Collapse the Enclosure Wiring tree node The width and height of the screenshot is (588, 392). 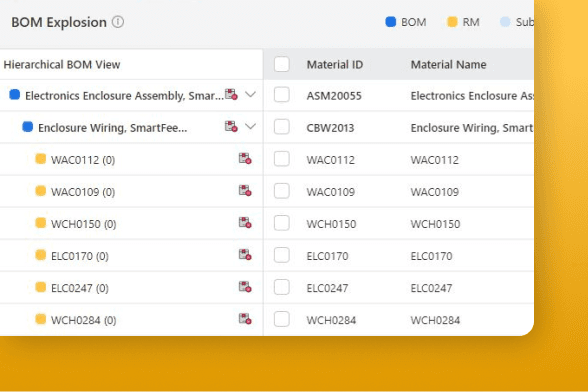tap(250, 126)
